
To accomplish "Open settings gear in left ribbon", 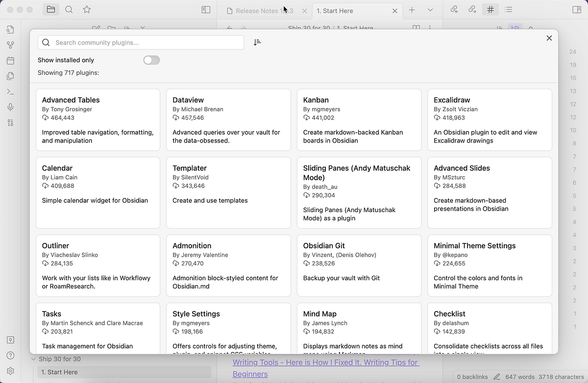I will pos(10,371).
